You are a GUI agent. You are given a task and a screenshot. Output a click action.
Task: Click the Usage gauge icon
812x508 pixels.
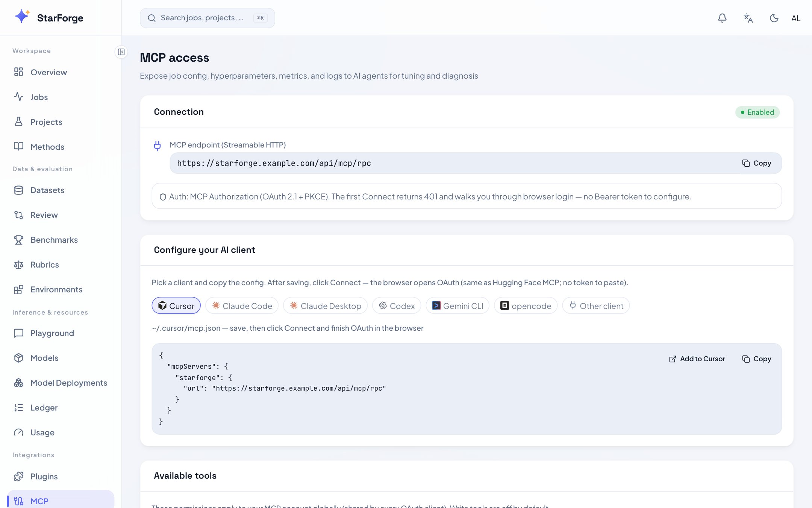18,432
